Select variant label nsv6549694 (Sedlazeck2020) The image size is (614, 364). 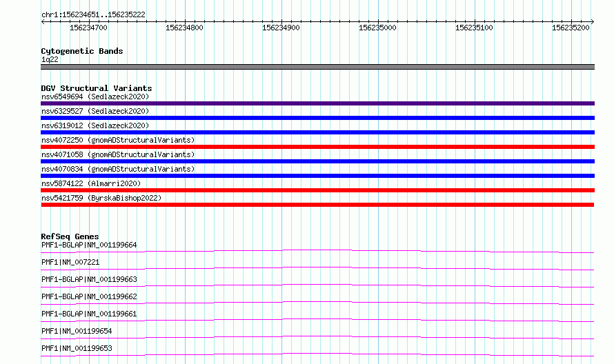tap(95, 97)
